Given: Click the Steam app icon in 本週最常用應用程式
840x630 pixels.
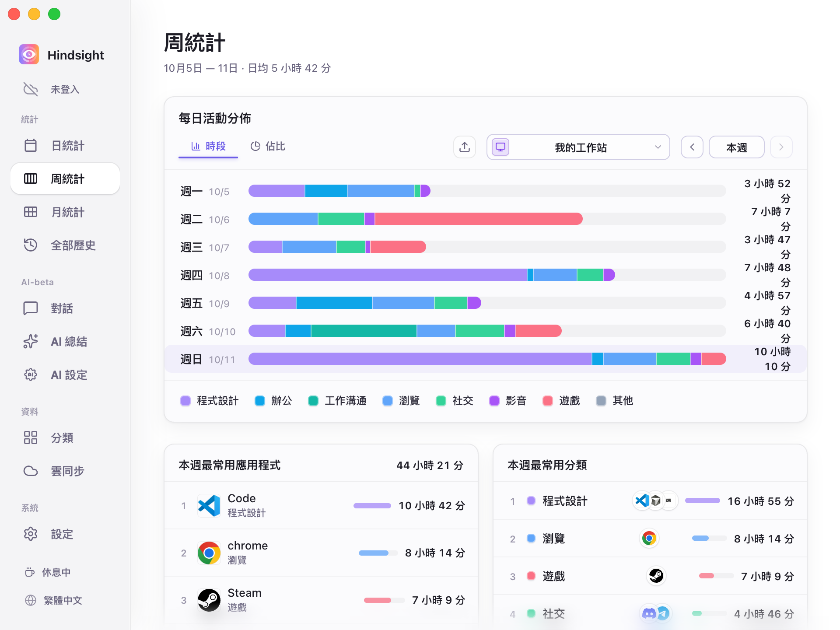Looking at the screenshot, I should [x=209, y=600].
